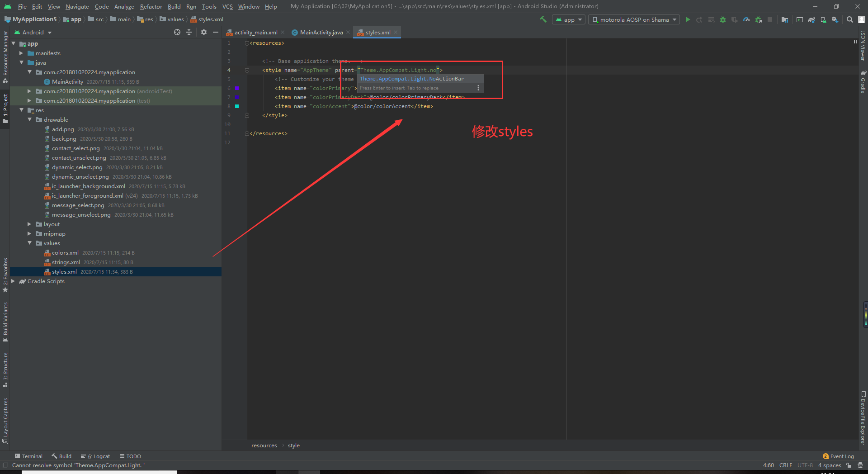Toggle the Build tool window
Screen dimensions: 868x474
tap(61, 456)
